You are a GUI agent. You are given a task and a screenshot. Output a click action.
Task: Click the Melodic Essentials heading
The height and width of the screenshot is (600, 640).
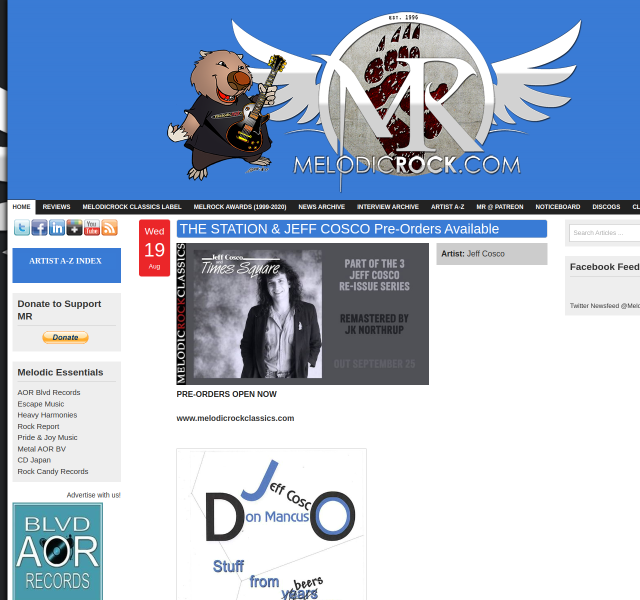(60, 372)
